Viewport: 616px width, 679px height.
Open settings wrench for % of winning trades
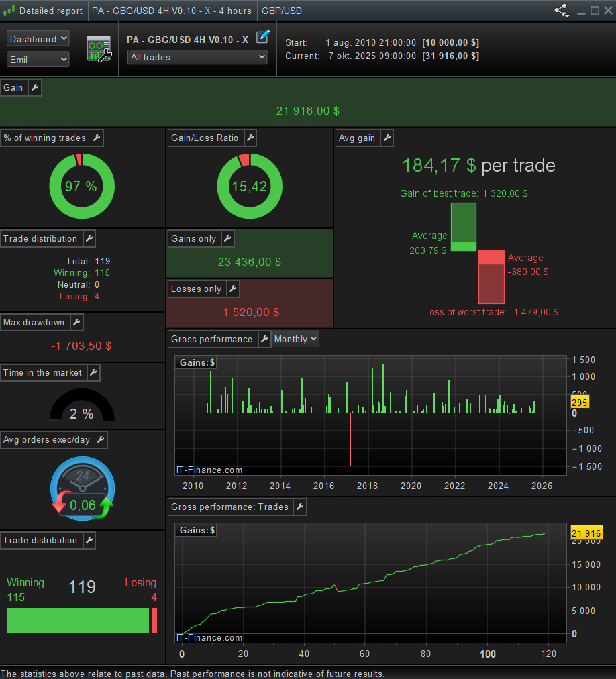pyautogui.click(x=97, y=138)
